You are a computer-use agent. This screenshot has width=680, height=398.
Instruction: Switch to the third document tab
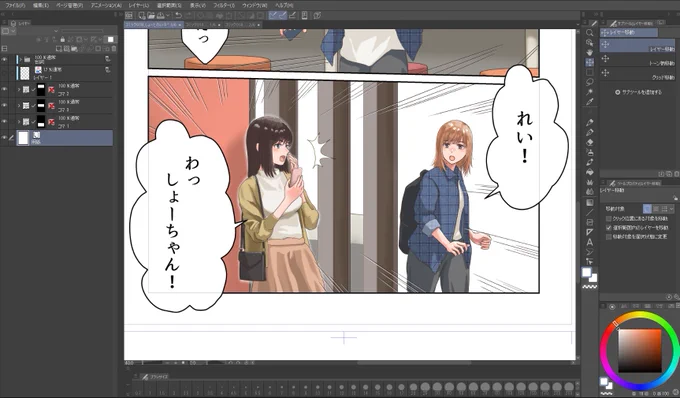coord(242,25)
